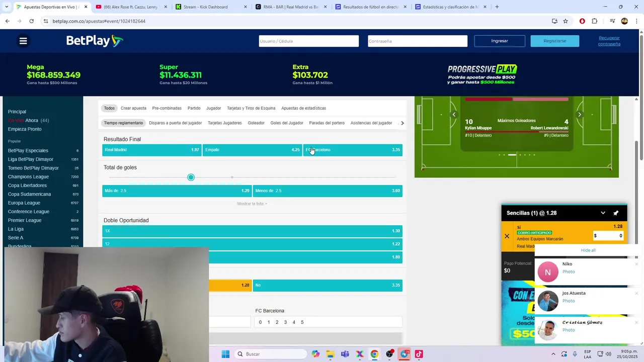The height and width of the screenshot is (362, 644).
Task: Filter by Paradas del portero
Action: click(327, 123)
